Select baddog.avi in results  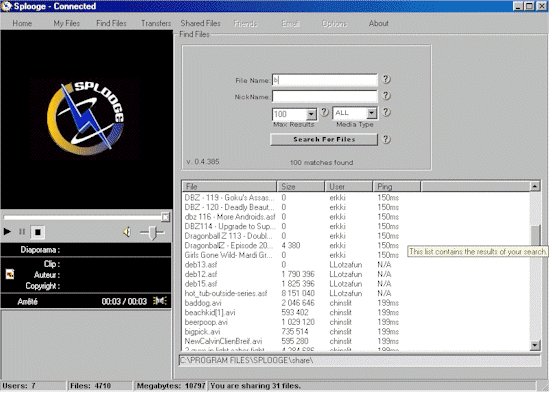coord(203,303)
